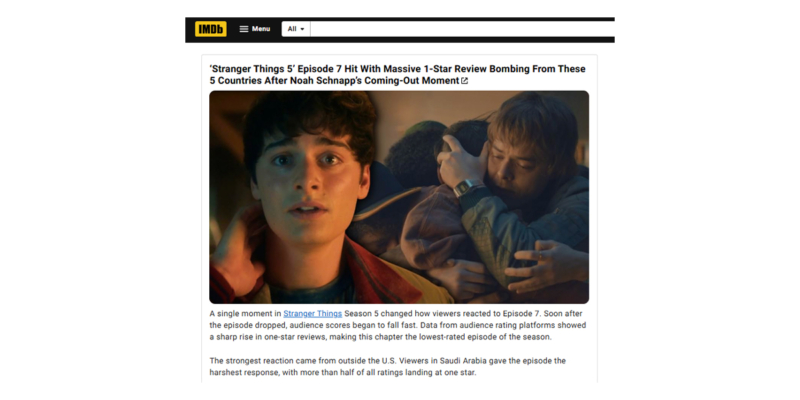Click the external link icon after headline
Screen dimensions: 800x400
pyautogui.click(x=464, y=81)
